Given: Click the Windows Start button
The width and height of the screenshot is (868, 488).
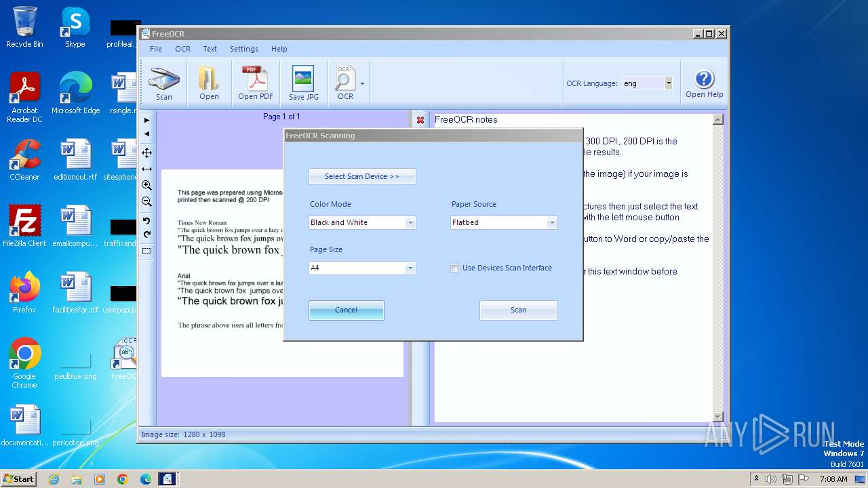Looking at the screenshot, I should click(19, 479).
